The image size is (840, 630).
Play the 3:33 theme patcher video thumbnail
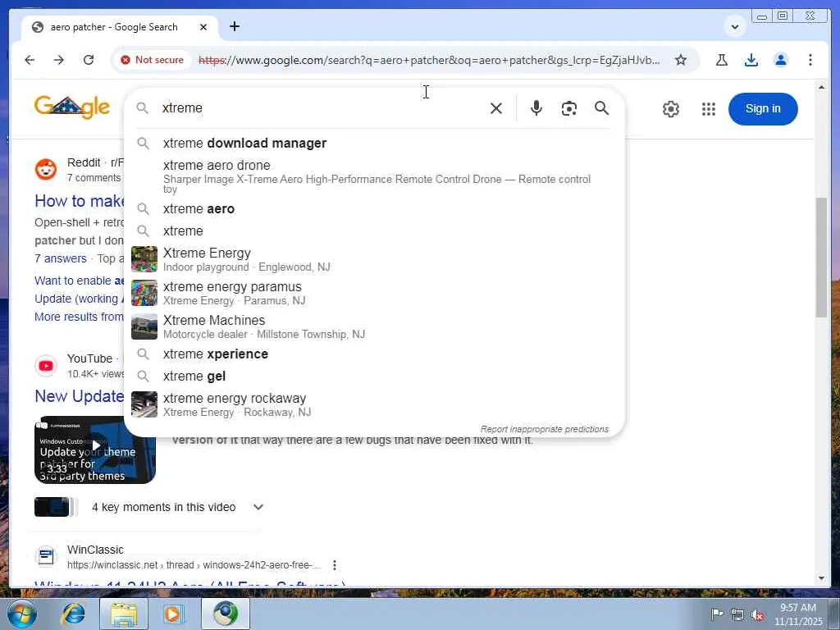[x=95, y=450]
